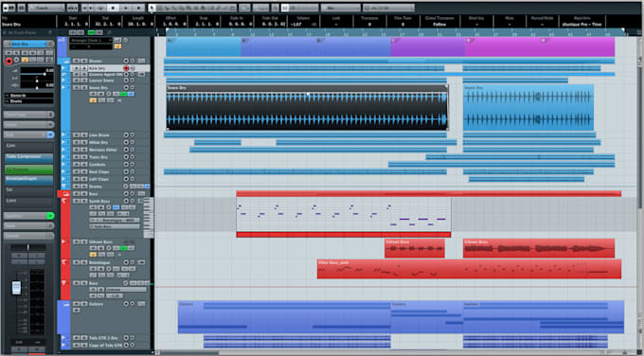Viewport: 644px width, 356px height.
Task: Click the Limit strip module slot
Action: [28, 201]
